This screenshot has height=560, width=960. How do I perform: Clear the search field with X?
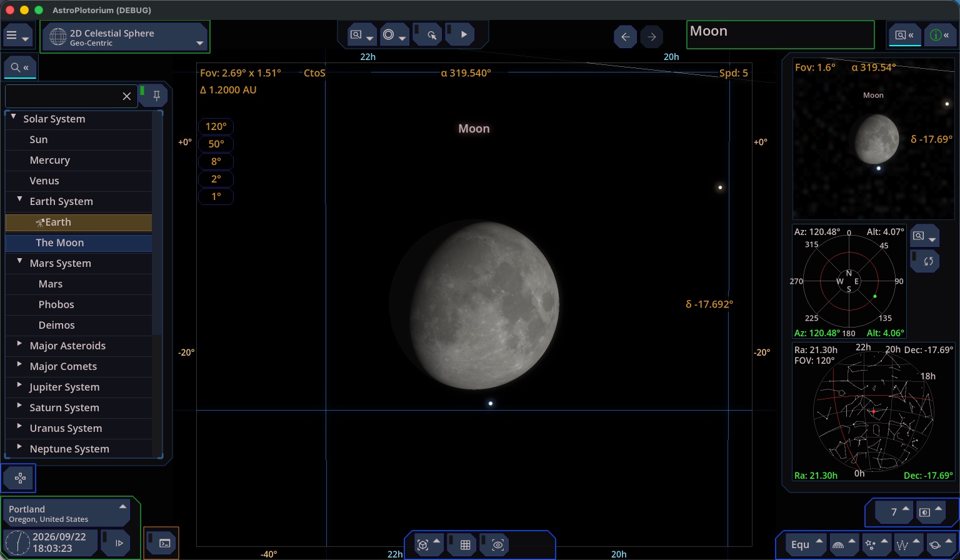(127, 96)
